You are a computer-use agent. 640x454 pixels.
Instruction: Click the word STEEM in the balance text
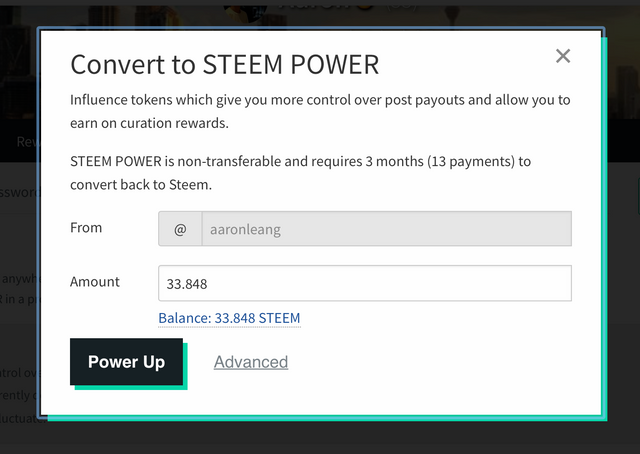(280, 318)
